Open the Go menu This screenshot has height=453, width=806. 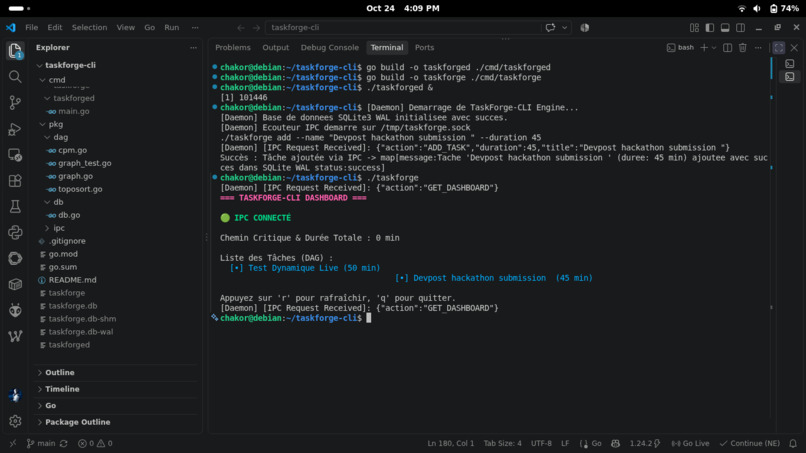pos(150,28)
